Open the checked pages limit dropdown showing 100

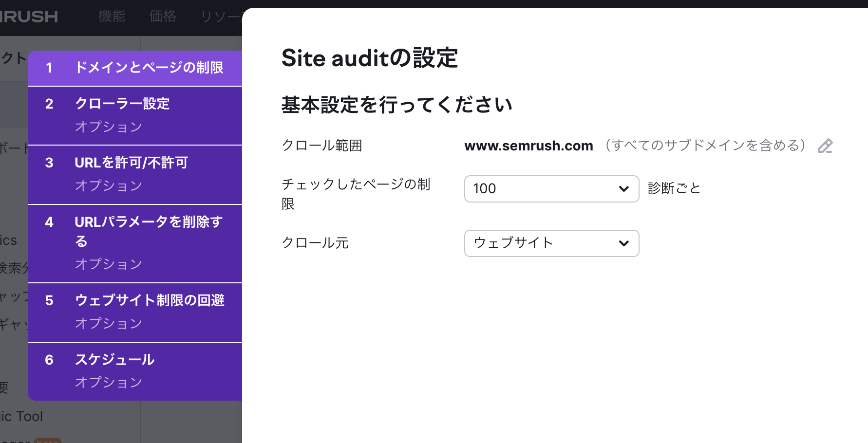pyautogui.click(x=551, y=189)
